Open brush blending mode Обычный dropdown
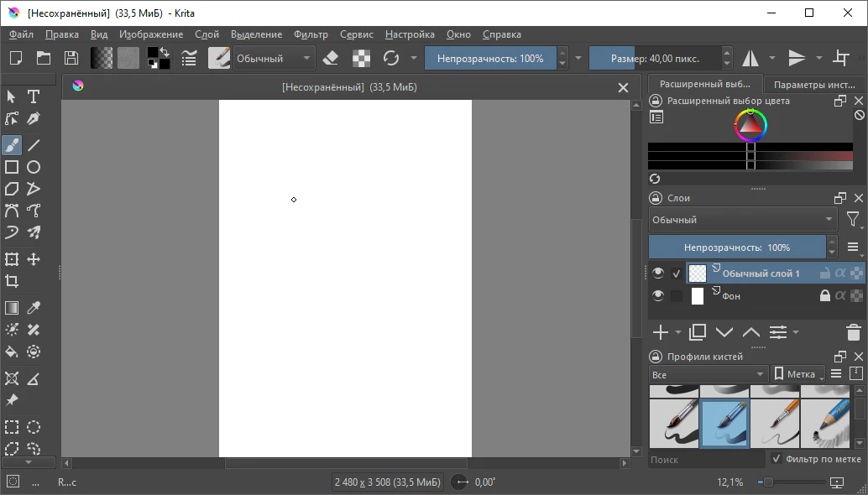 273,58
